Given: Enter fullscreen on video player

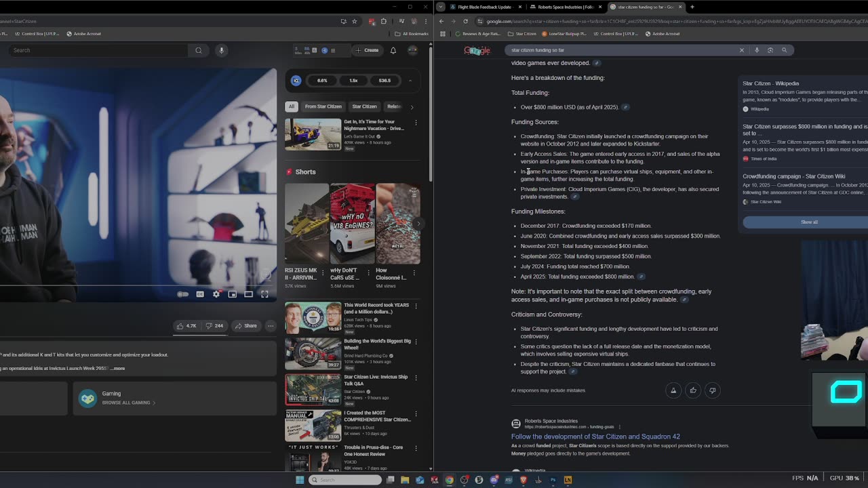Looking at the screenshot, I should pyautogui.click(x=265, y=294).
